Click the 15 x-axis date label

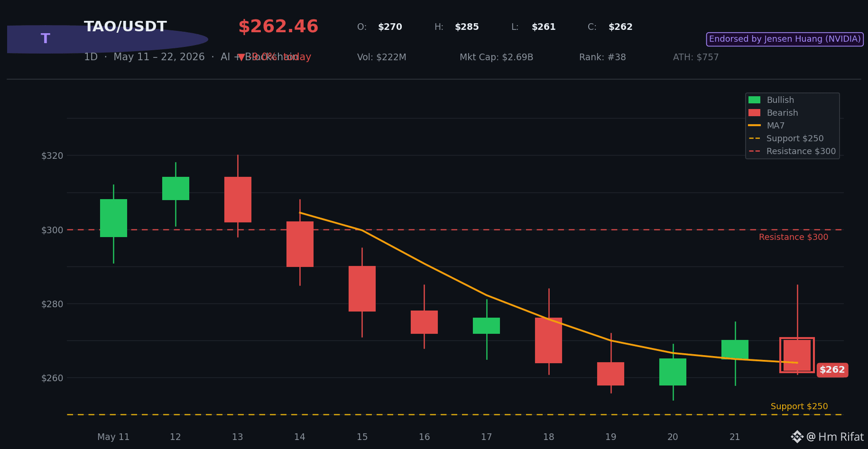362,437
